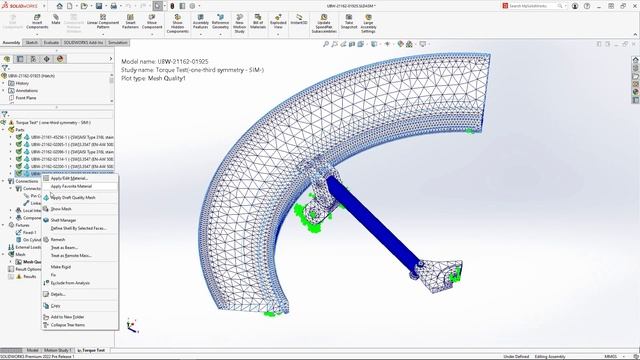Expand the History node in the tree
This screenshot has width=640, height=360.
[4, 83]
